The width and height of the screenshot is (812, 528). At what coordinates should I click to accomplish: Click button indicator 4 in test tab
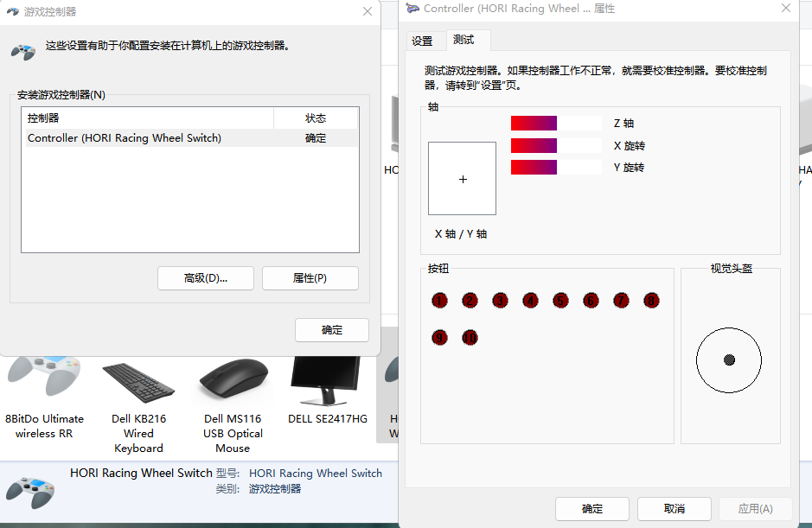click(x=530, y=301)
